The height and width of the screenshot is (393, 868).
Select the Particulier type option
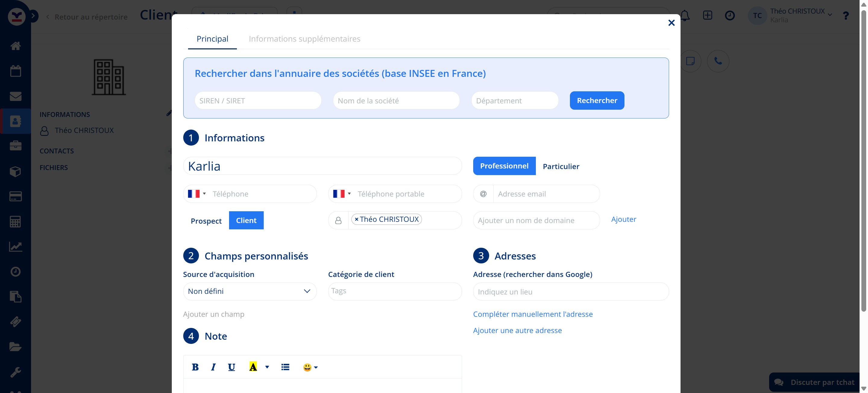click(561, 166)
